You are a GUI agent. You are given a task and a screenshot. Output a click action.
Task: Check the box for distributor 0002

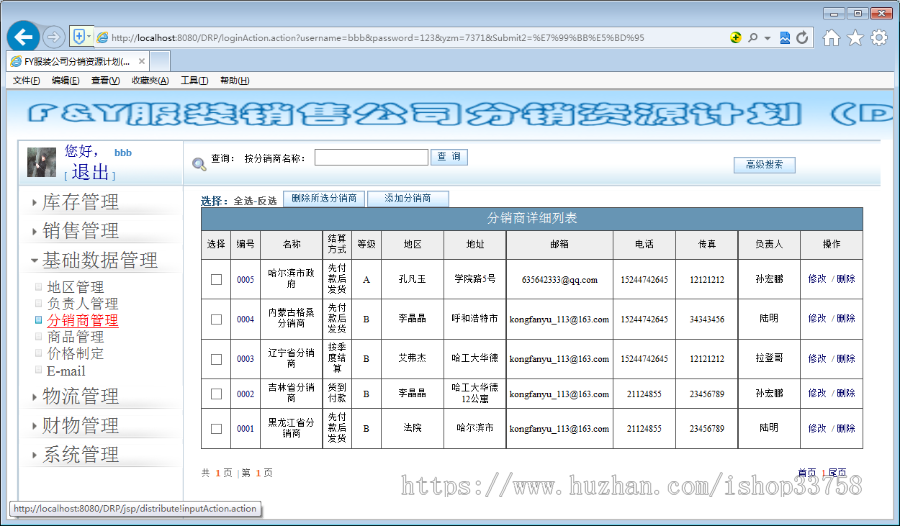point(216,394)
